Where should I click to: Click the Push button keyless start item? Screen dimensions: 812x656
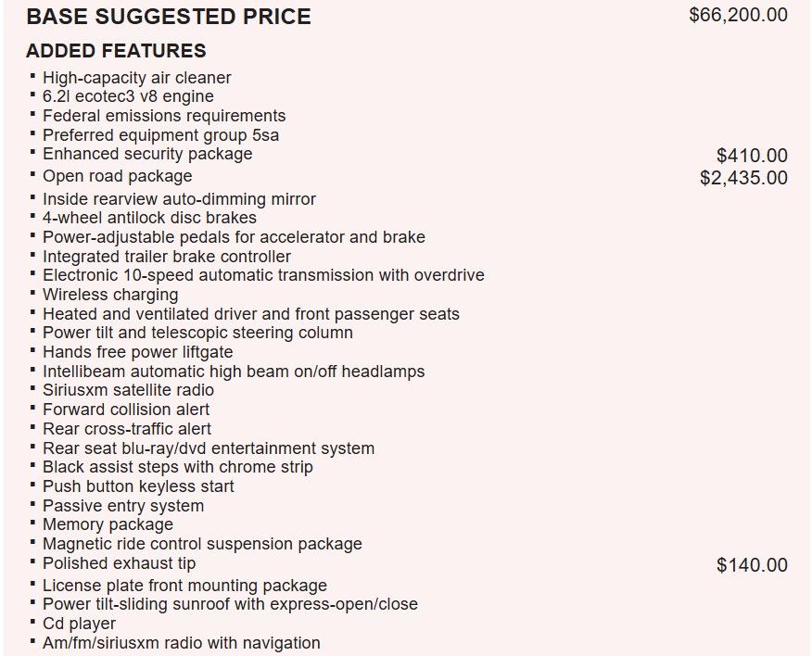[138, 486]
